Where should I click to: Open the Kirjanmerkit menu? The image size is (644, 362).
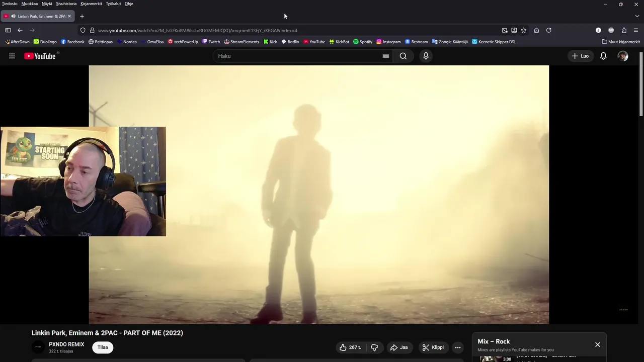[x=91, y=4]
